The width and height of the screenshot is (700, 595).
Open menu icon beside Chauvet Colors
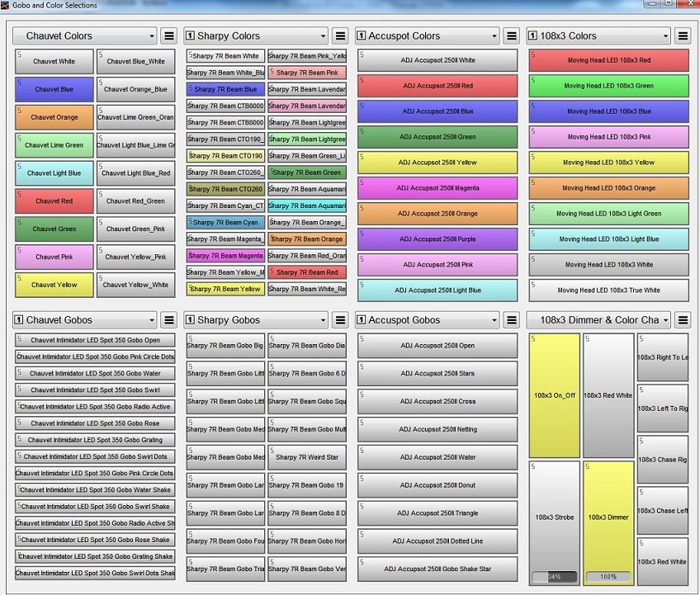tap(169, 35)
